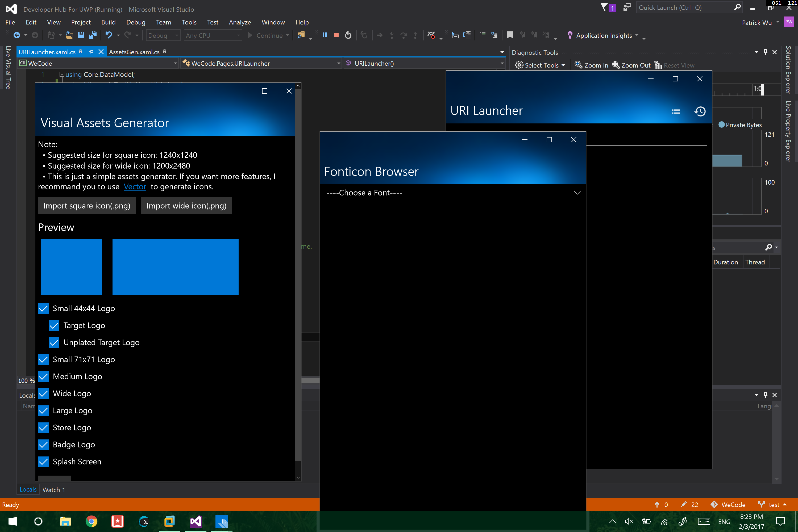Toggle the Wide Logo checkbox
Screen dimensions: 798x532
[x=43, y=394]
